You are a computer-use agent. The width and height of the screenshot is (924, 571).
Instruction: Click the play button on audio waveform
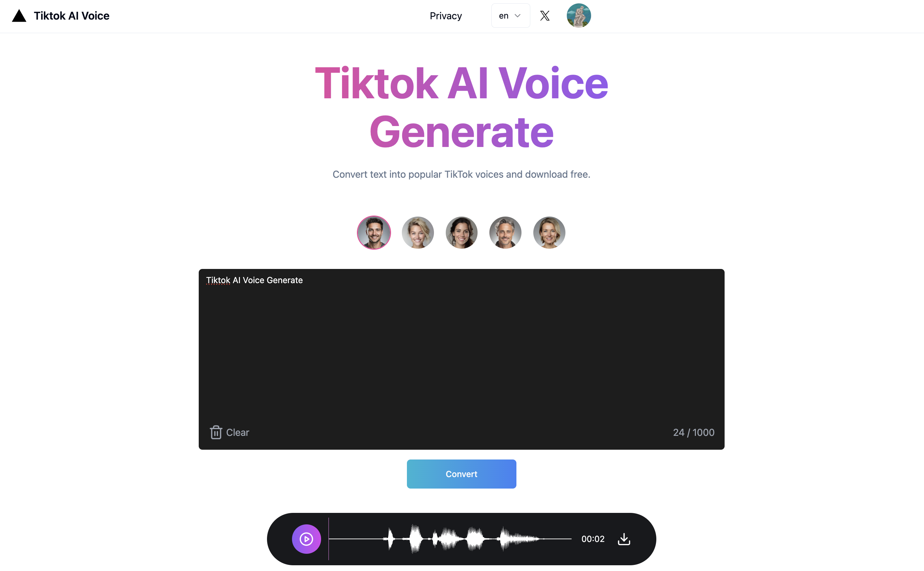coord(306,539)
